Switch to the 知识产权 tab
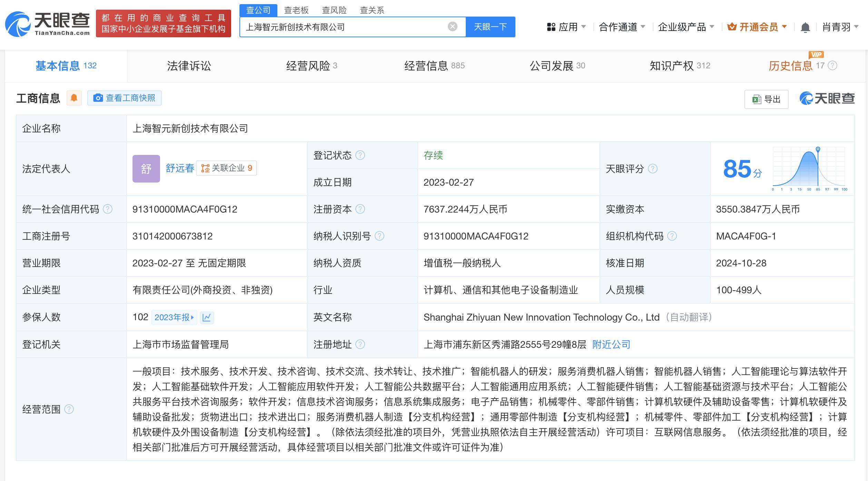The height and width of the screenshot is (481, 868). pos(671,66)
